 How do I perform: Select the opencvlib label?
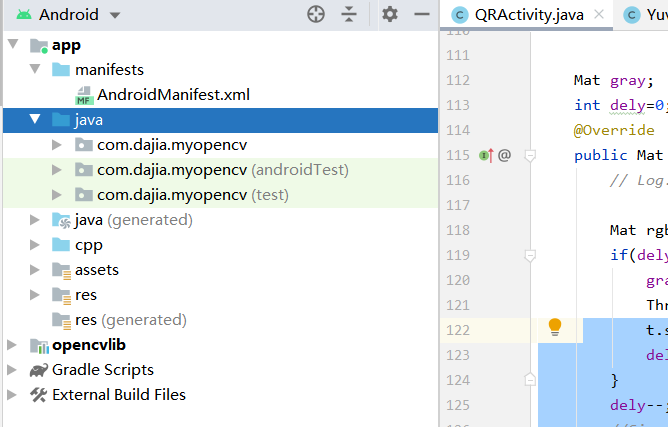click(89, 345)
